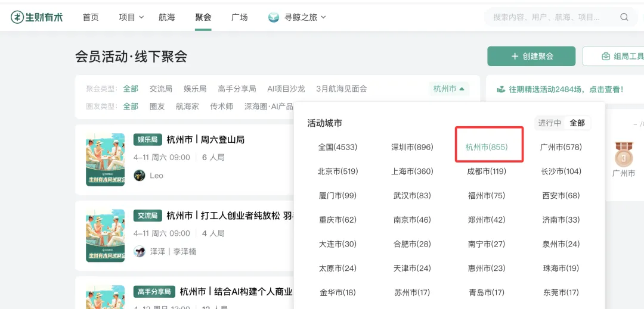Click Leo's avatar icon
Image resolution: width=644 pixels, height=309 pixels.
tap(140, 176)
